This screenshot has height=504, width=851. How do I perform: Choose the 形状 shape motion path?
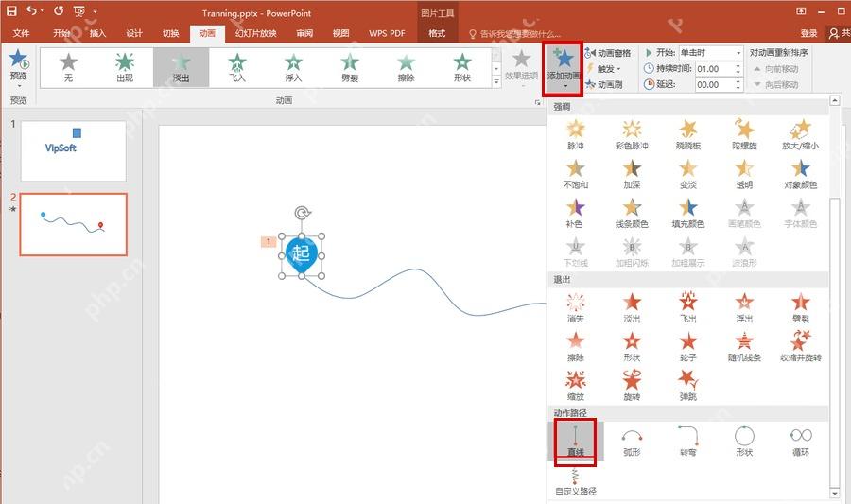[x=744, y=441]
